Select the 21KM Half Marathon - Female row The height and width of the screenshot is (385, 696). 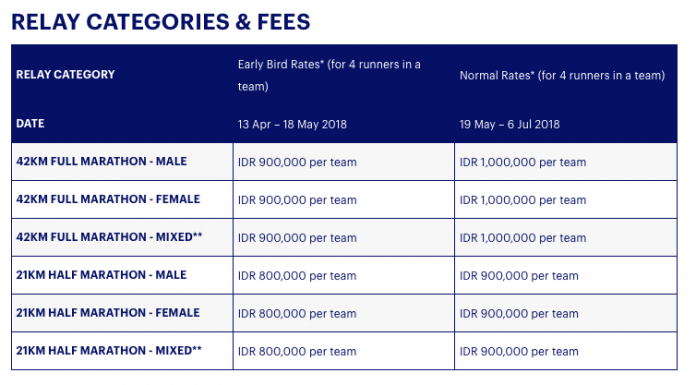click(344, 313)
